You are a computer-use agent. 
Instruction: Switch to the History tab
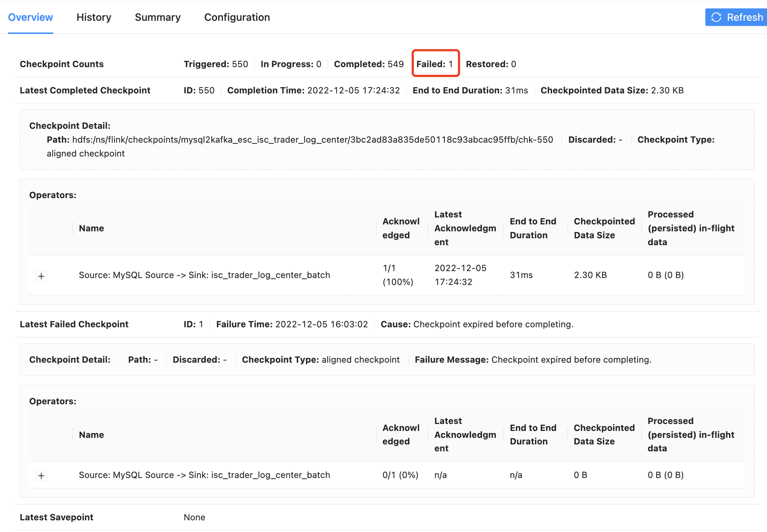(94, 17)
